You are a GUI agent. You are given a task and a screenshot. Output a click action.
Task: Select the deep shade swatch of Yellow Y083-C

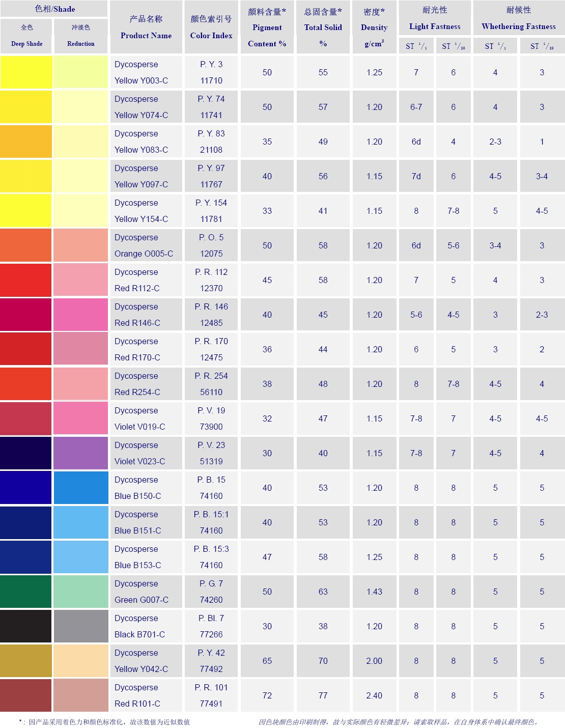26,142
